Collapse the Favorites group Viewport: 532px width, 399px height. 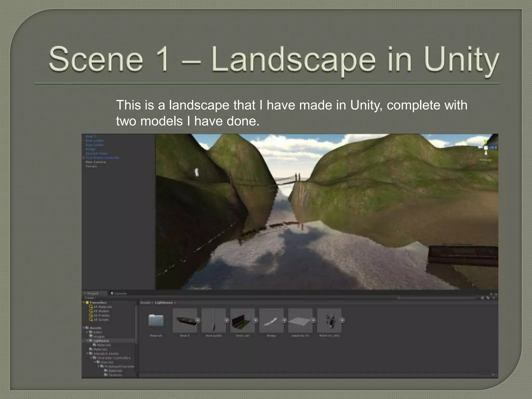click(x=84, y=302)
